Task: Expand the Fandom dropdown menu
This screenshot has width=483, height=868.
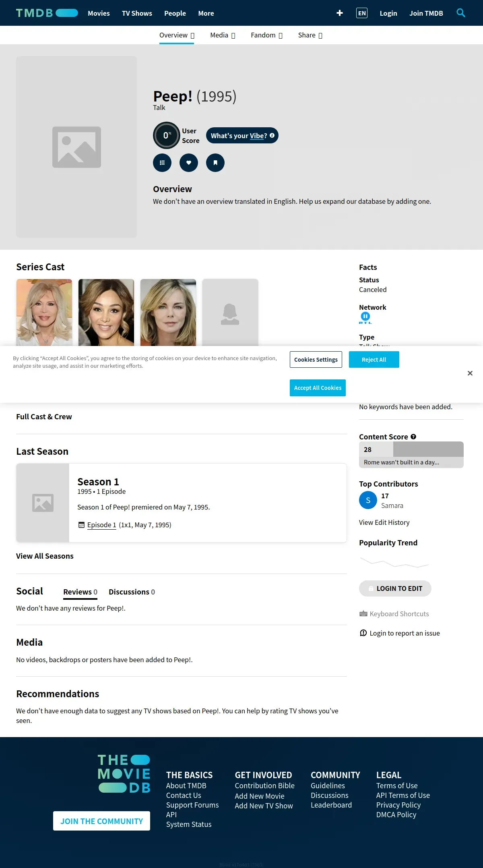Action: tap(266, 35)
